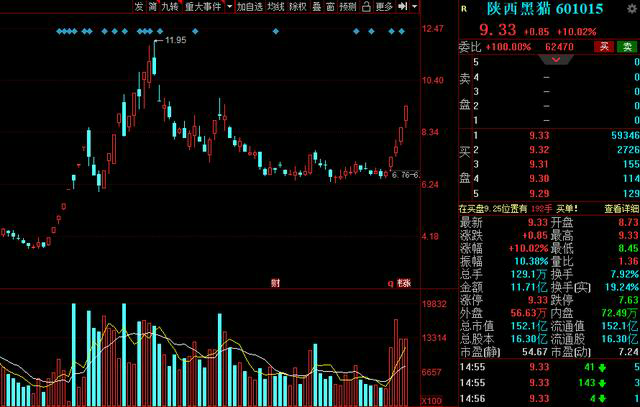Click the 财 marker below the chart

276,283
